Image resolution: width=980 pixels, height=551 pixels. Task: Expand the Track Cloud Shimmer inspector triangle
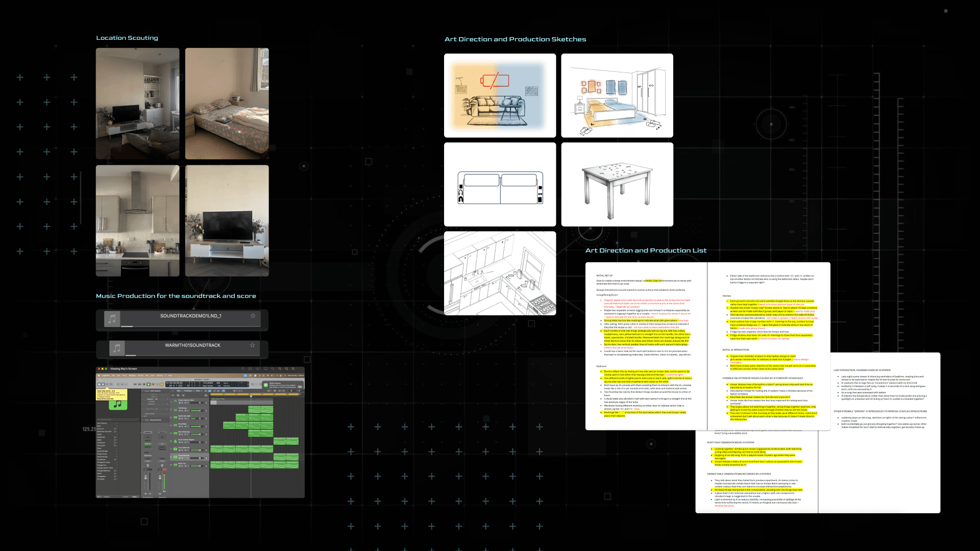(x=142, y=420)
